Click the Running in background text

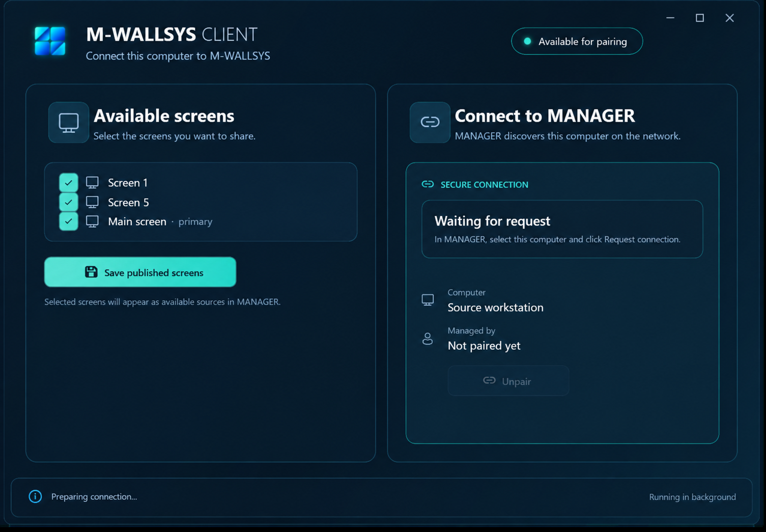point(693,497)
